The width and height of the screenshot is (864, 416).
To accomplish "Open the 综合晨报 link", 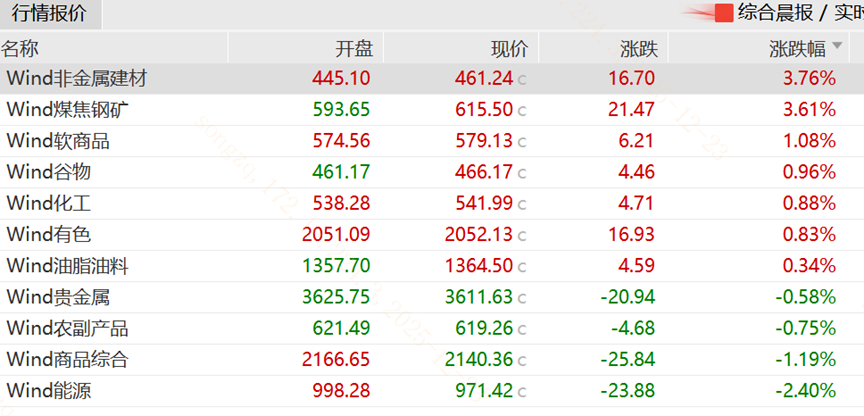I will coord(776,13).
